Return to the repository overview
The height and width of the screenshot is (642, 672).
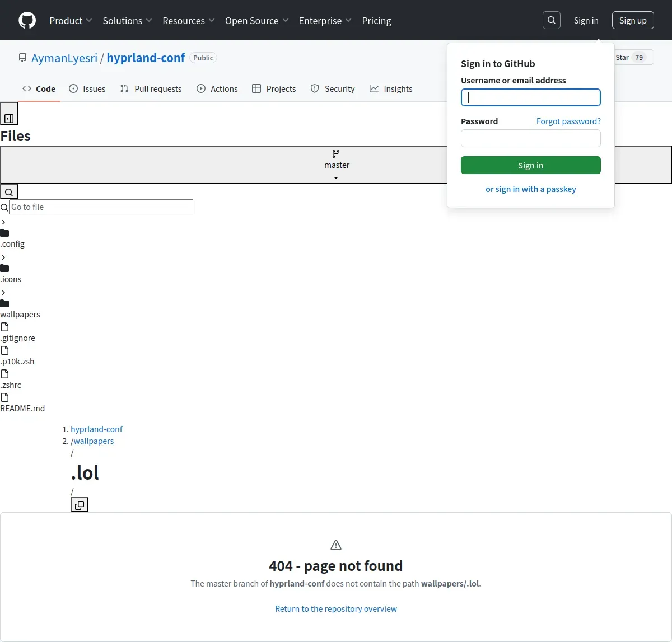336,609
